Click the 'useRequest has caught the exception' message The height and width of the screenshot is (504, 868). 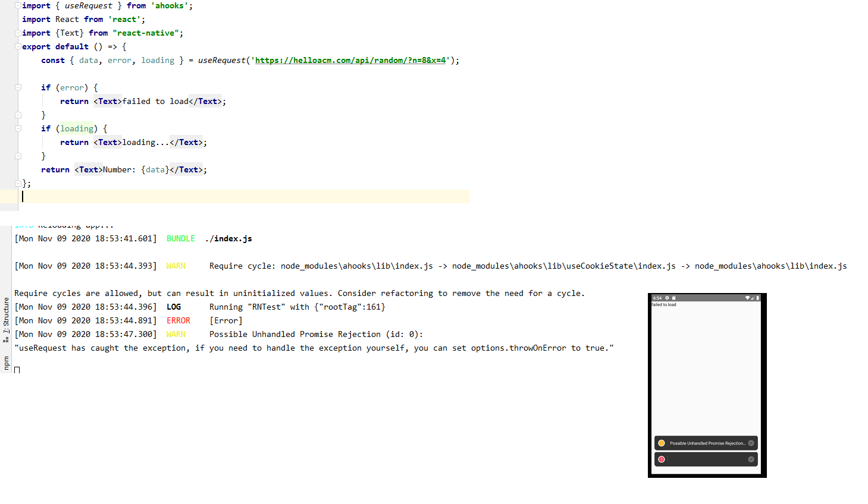coord(314,348)
